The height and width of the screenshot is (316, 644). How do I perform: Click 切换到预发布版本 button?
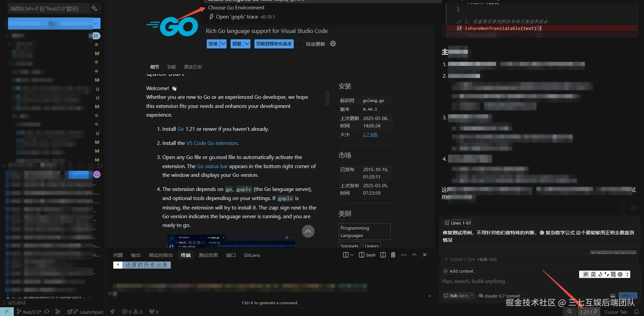[274, 44]
